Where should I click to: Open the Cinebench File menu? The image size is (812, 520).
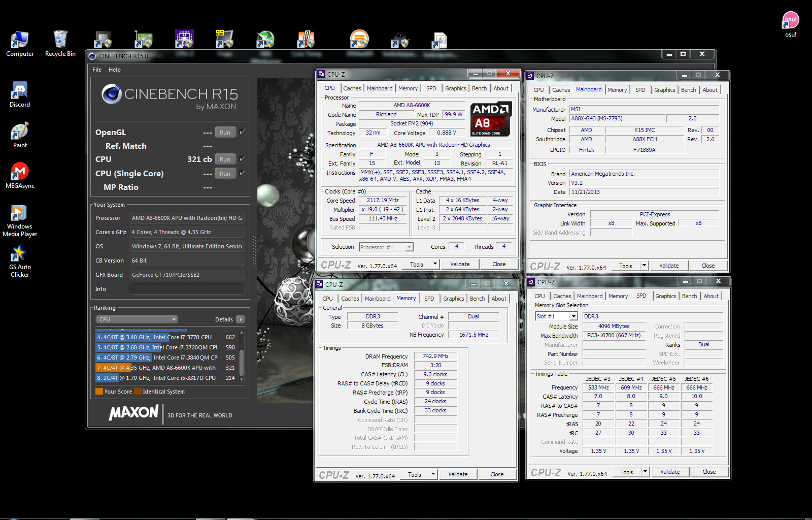coord(97,70)
